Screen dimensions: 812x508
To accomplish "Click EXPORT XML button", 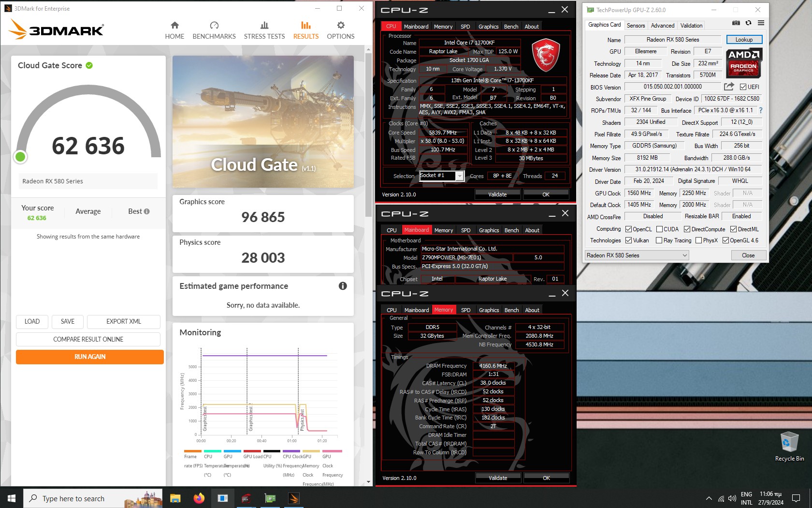I will pyautogui.click(x=124, y=322).
